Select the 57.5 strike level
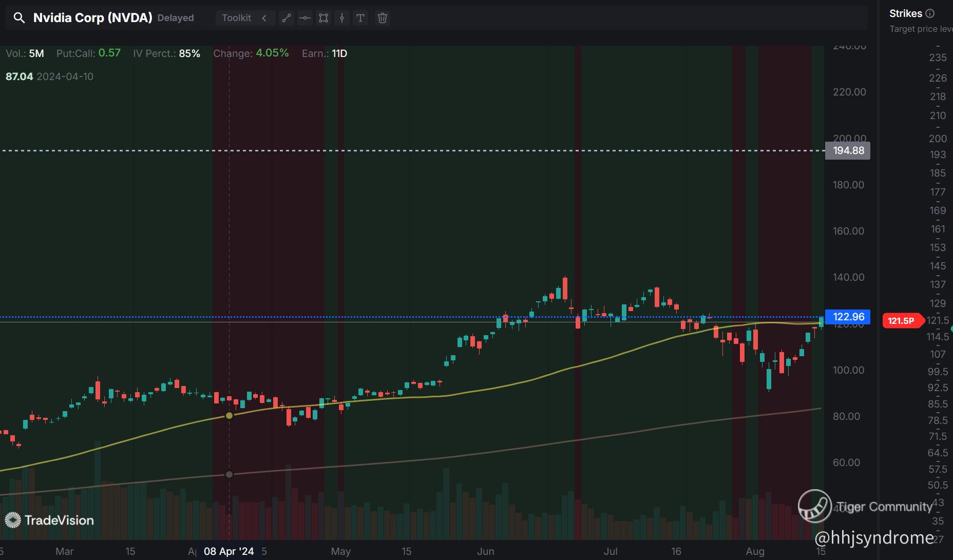953x560 pixels. tap(938, 469)
